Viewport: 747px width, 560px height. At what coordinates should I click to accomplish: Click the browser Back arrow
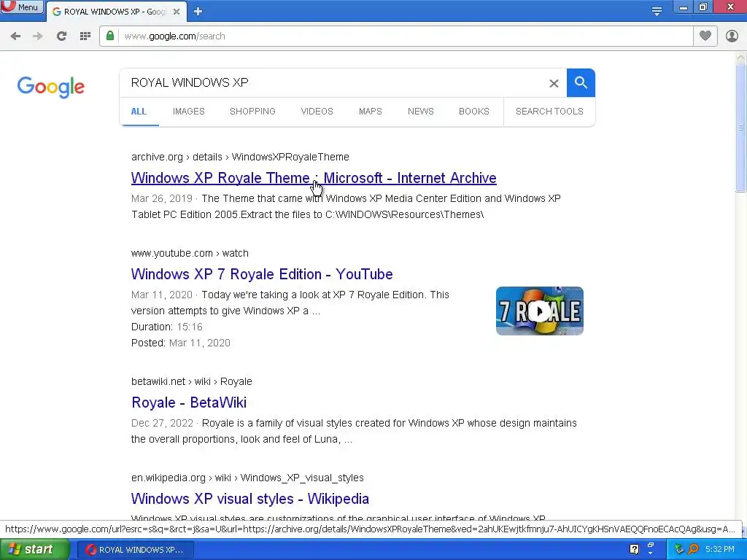(15, 36)
